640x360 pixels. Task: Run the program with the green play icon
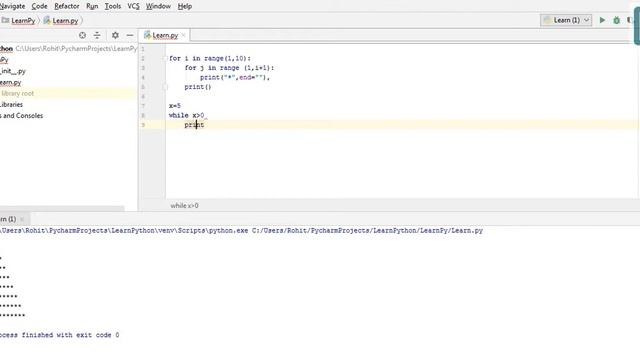click(602, 20)
